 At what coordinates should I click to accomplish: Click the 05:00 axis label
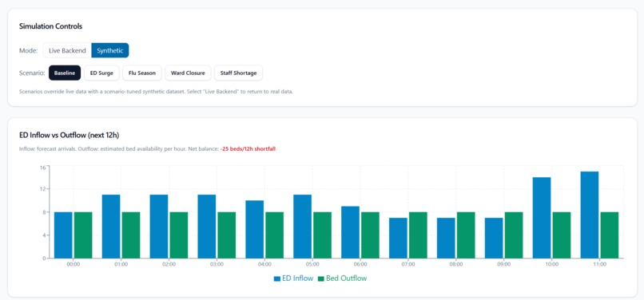[312, 265]
